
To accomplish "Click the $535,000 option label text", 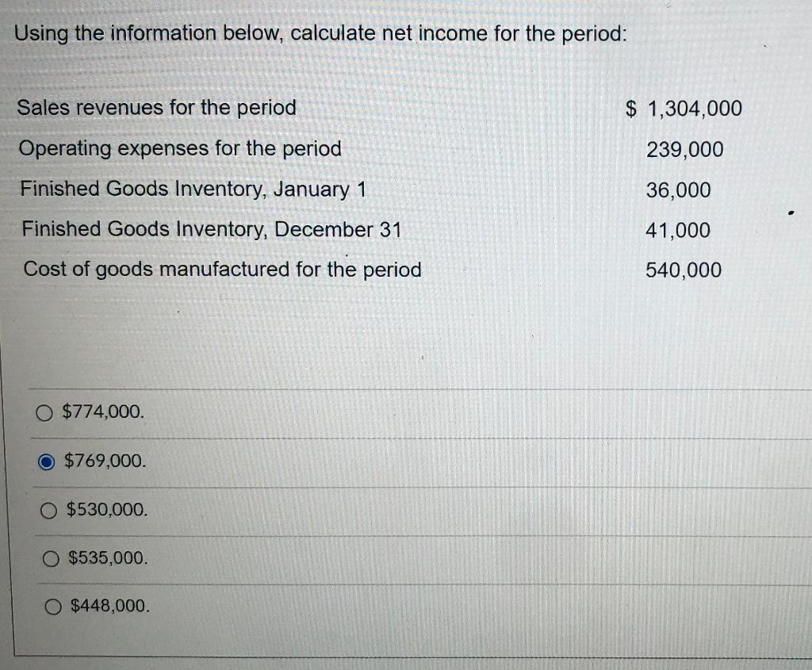I will (x=103, y=559).
